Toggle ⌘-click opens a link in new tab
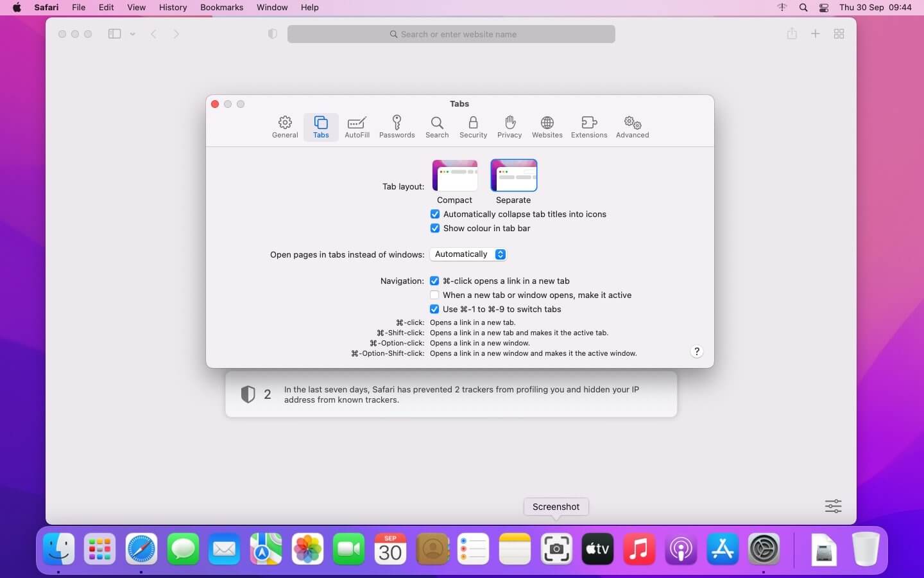The width and height of the screenshot is (924, 578). 434,281
